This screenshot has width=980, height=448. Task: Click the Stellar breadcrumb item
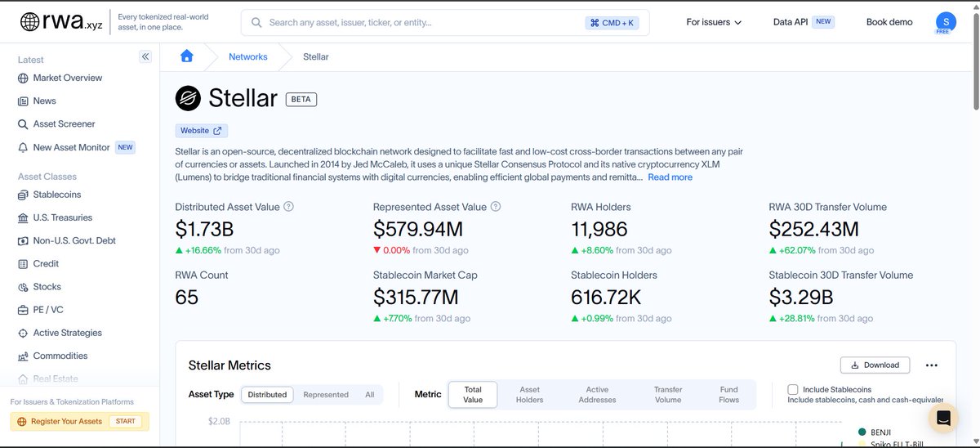tap(316, 57)
